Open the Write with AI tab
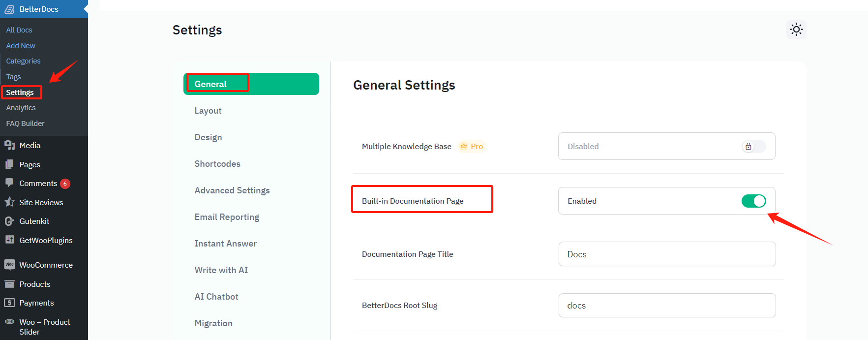 [x=221, y=270]
